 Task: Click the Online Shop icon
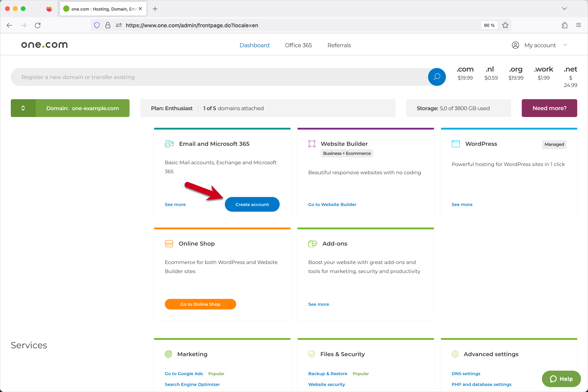point(169,244)
